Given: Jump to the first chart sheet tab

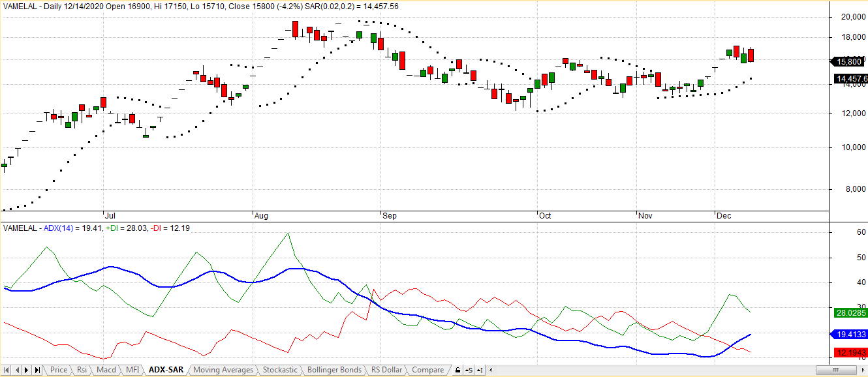Looking at the screenshot, I should [x=7, y=370].
